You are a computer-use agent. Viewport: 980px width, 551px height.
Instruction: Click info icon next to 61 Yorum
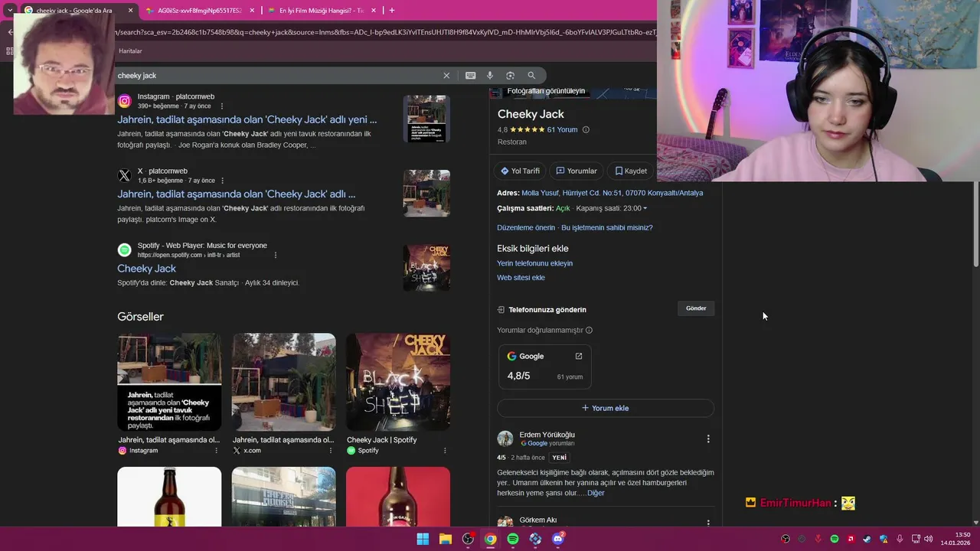point(586,130)
